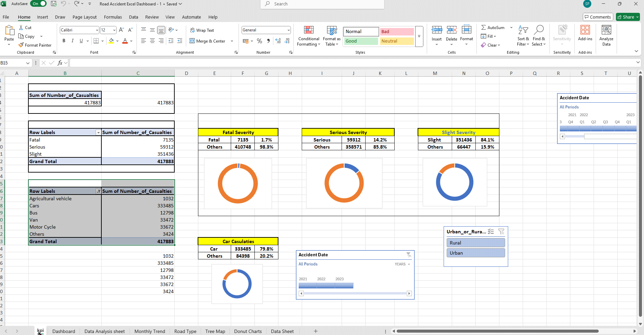Open Format as Table
This screenshot has width=644, height=335.
point(332,36)
